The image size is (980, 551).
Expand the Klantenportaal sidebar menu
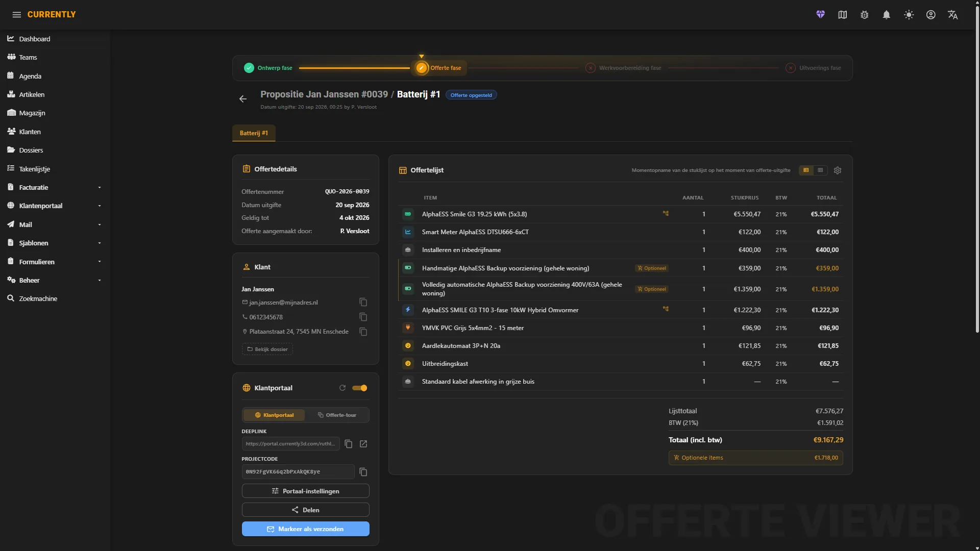coord(55,206)
